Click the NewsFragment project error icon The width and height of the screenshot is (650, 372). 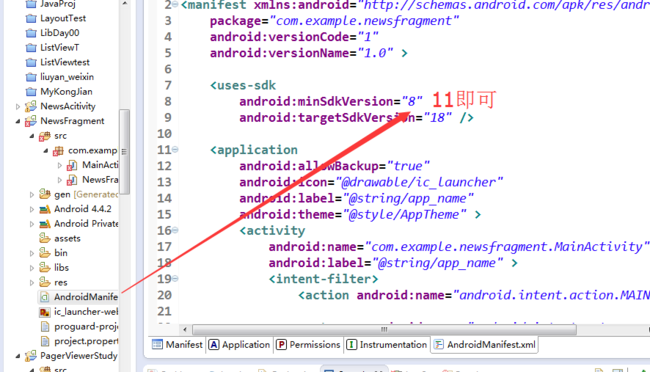pyautogui.click(x=31, y=121)
